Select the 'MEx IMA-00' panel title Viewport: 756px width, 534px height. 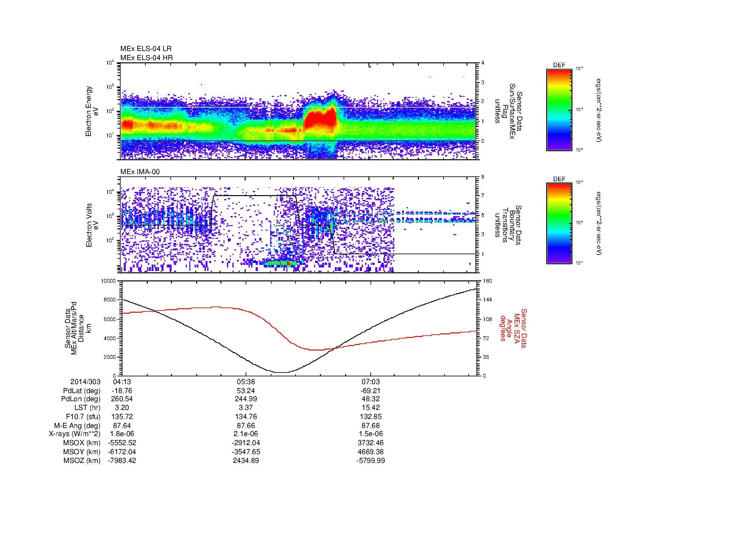140,172
